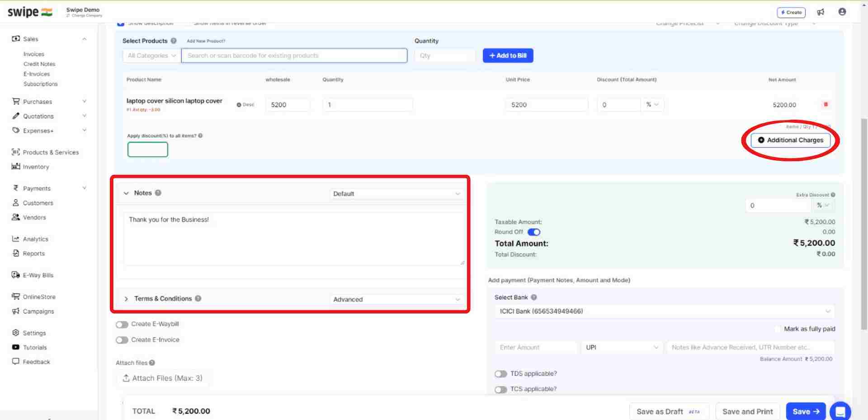Open the Sales sidebar icon
This screenshot has height=420, width=868.
click(x=16, y=39)
